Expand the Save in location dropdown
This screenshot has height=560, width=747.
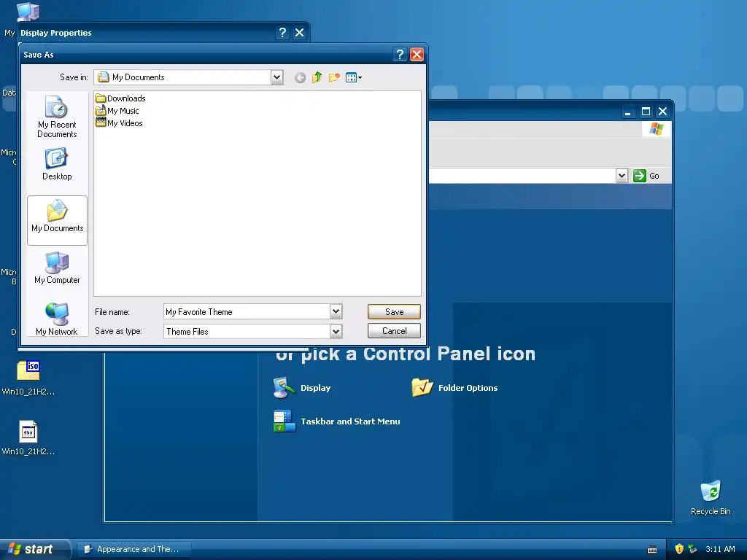point(276,77)
